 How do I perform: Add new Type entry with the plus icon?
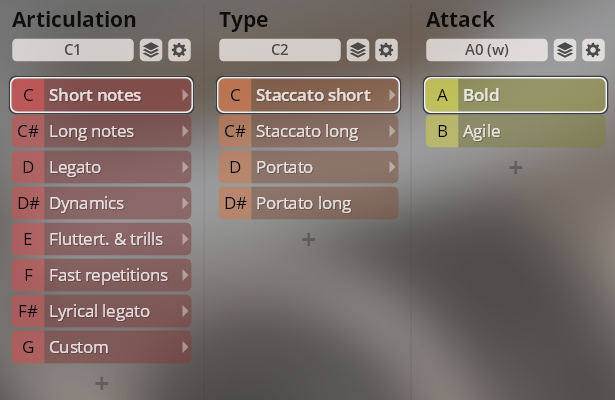pos(308,239)
